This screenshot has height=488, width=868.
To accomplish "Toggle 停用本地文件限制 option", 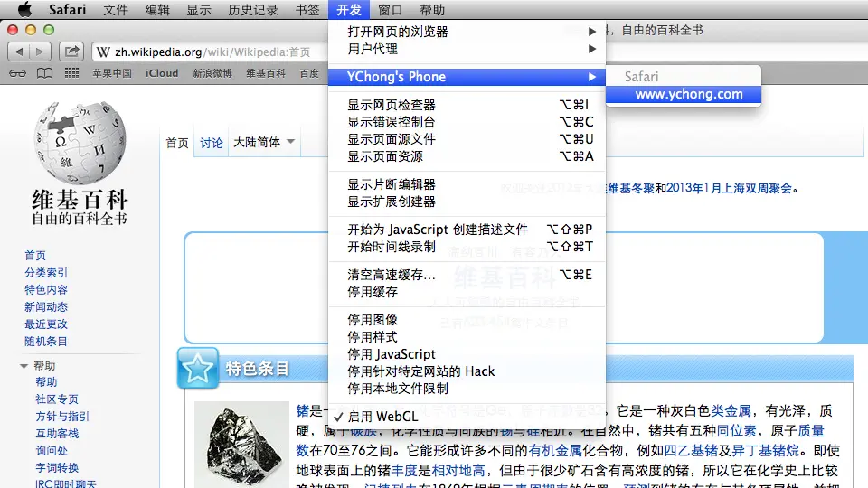I will [x=467, y=389].
